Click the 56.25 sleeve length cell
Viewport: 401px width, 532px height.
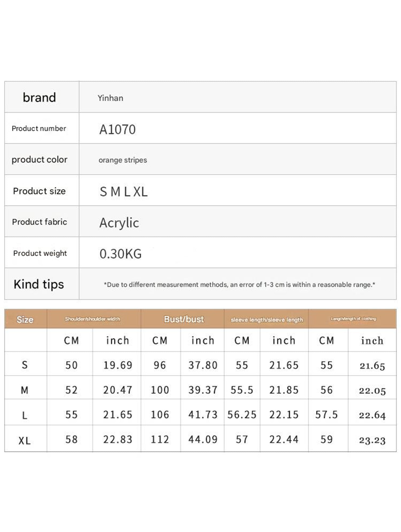click(242, 415)
